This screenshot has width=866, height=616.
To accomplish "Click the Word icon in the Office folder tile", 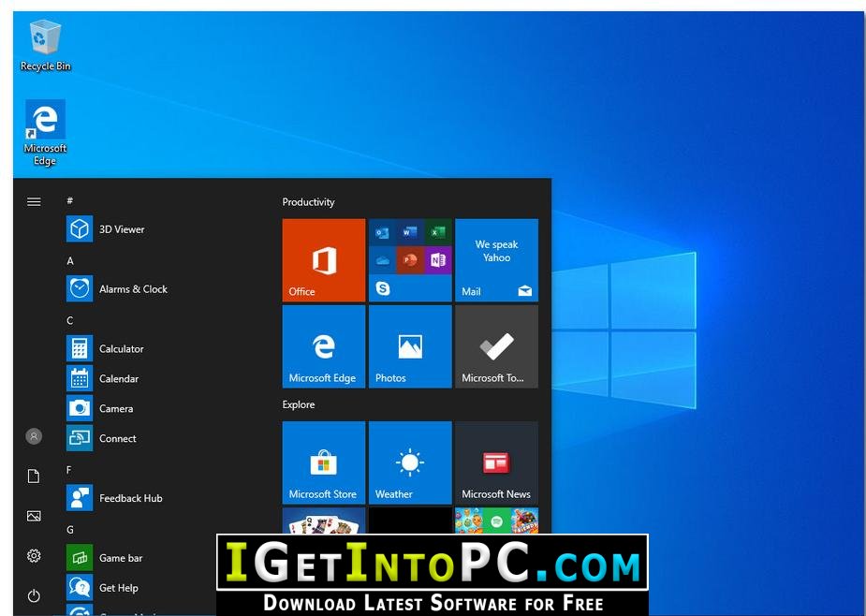I will [x=410, y=232].
